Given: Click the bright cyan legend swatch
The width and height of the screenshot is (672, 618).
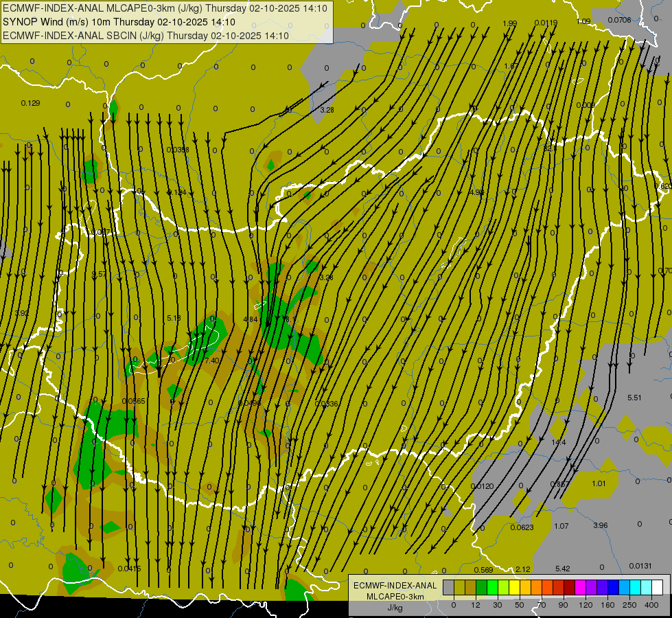Looking at the screenshot, I should pyautogui.click(x=635, y=587).
